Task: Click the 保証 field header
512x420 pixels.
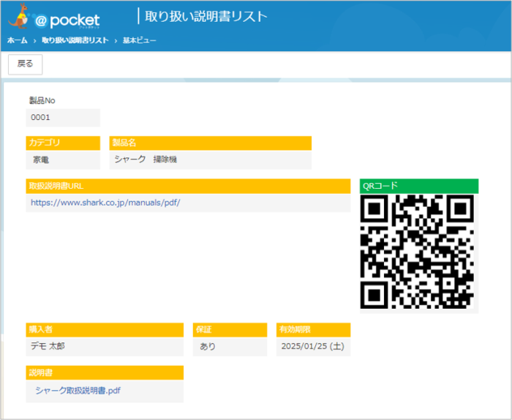Action: tap(230, 330)
